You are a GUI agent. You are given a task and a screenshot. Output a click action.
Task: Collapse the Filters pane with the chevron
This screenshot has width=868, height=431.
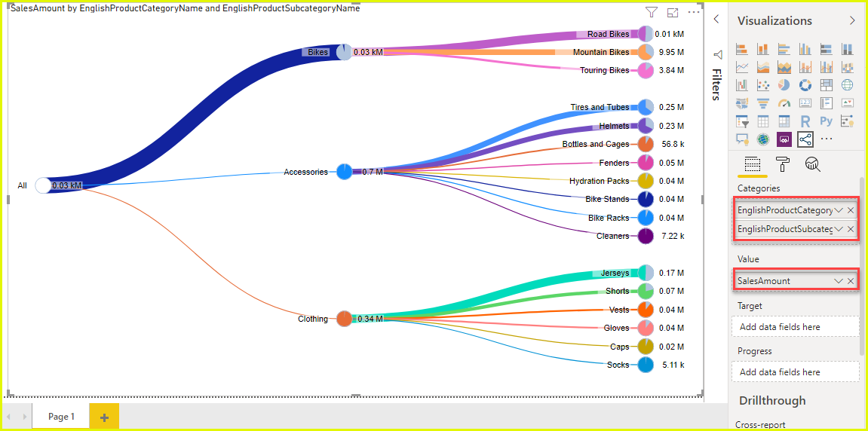click(716, 20)
